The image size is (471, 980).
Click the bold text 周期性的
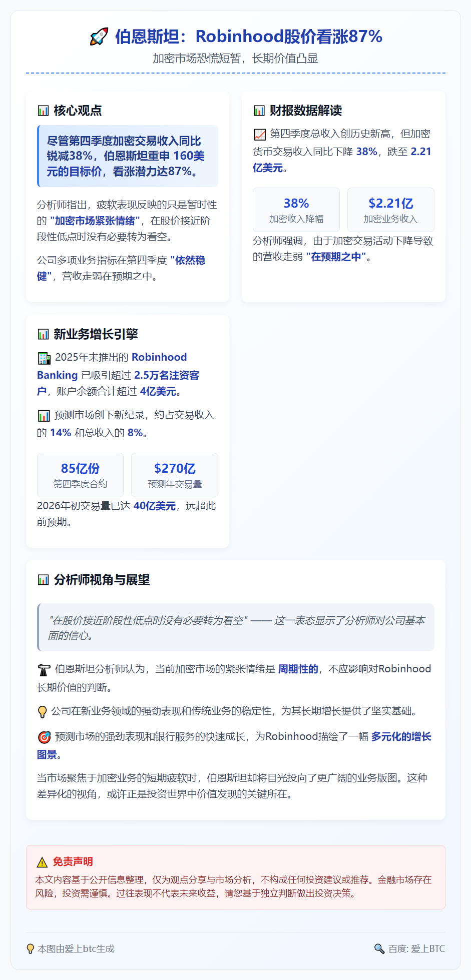(x=298, y=669)
